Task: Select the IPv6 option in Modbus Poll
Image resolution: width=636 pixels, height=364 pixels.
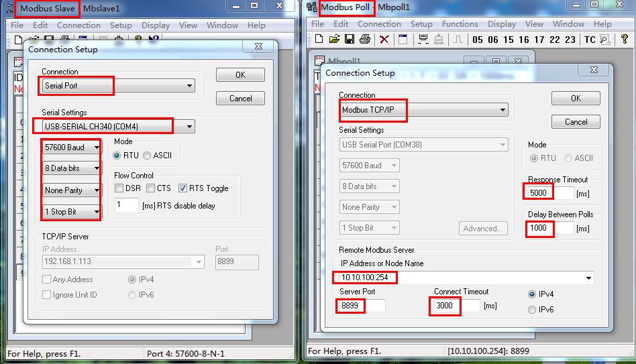Action: point(533,310)
